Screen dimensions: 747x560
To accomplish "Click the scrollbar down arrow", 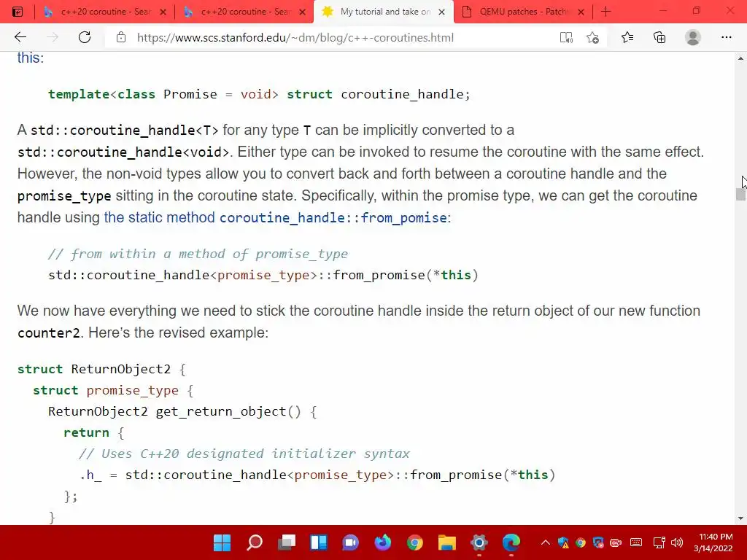I will click(x=740, y=518).
